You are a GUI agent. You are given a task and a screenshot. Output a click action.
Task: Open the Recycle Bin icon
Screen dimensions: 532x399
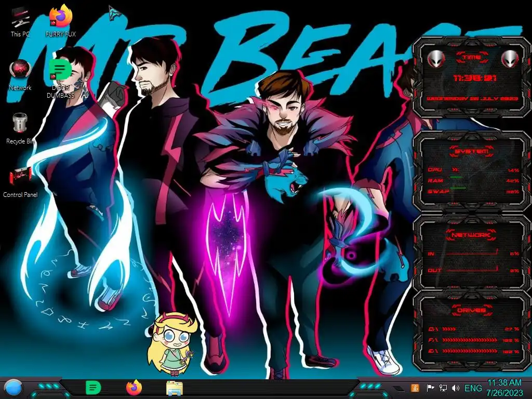[x=20, y=129]
